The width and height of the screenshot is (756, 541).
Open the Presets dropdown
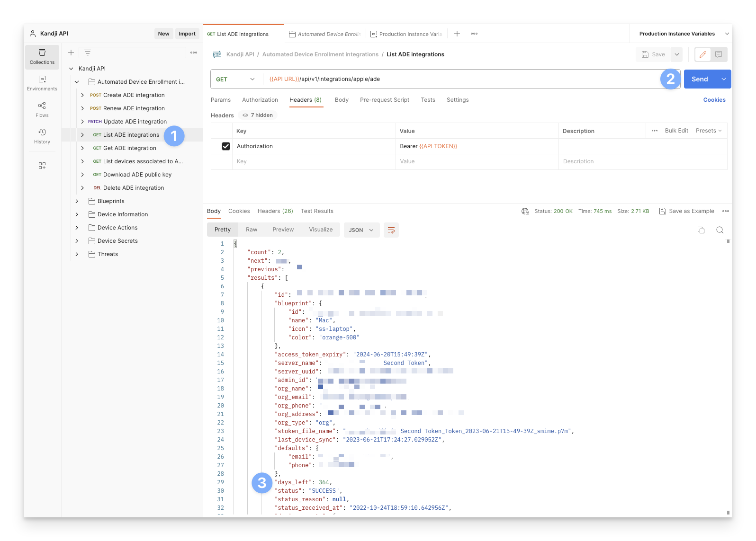[709, 131]
